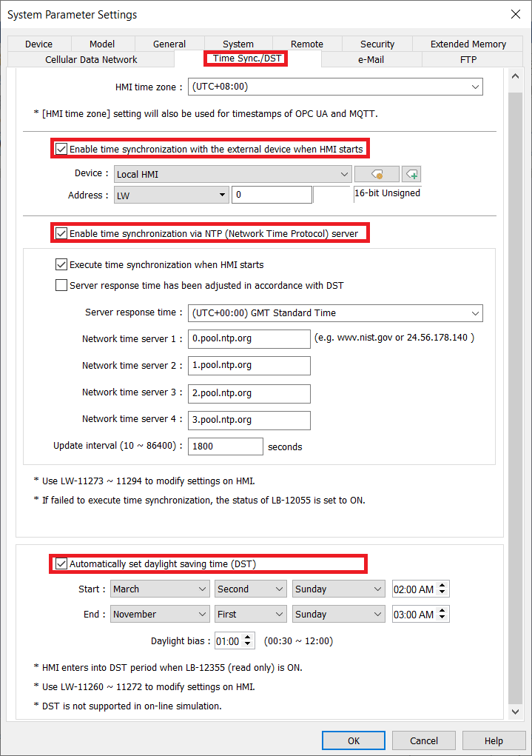This screenshot has width=532, height=756.
Task: Switch to the Extended Memory tab
Action: click(468, 44)
